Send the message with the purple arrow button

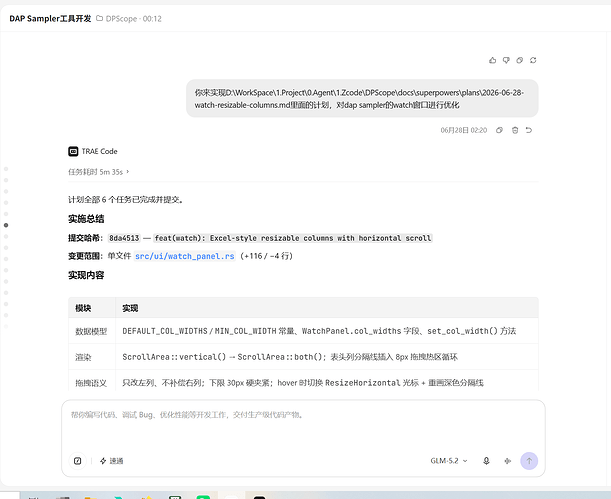tap(529, 461)
